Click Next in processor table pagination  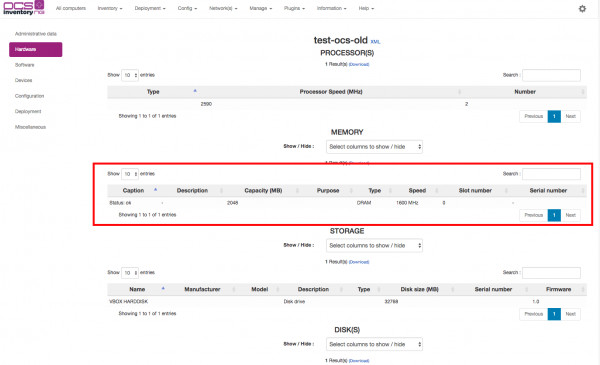coord(571,116)
